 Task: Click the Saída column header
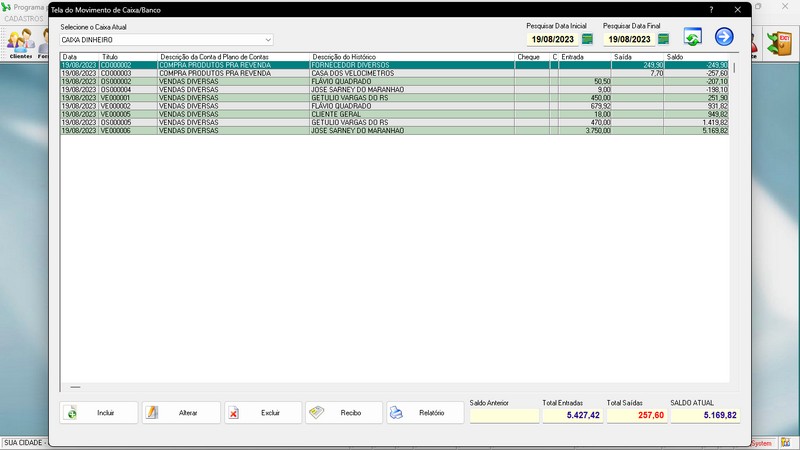(638, 57)
